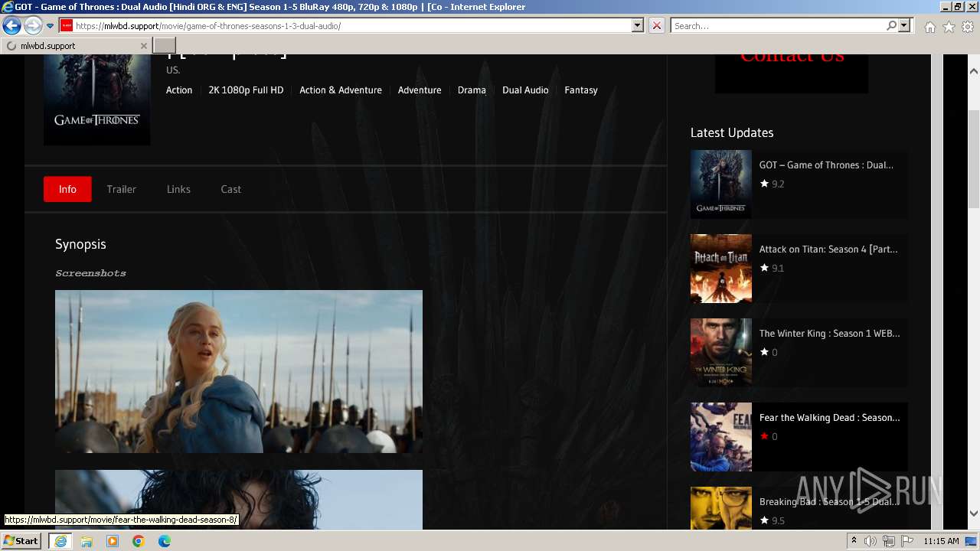Click the star icon beside 9.5 rating
The height and width of the screenshot is (551, 980).
tap(764, 520)
